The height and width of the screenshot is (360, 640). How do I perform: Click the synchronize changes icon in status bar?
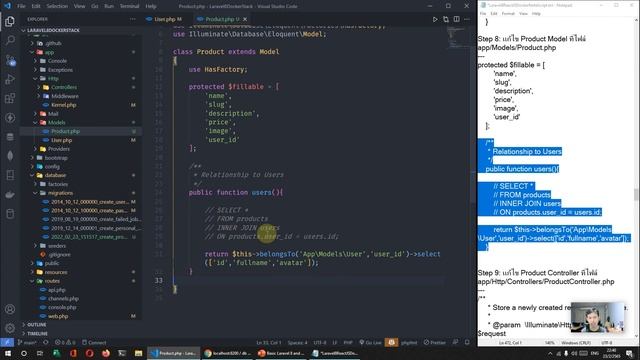[x=46, y=342]
